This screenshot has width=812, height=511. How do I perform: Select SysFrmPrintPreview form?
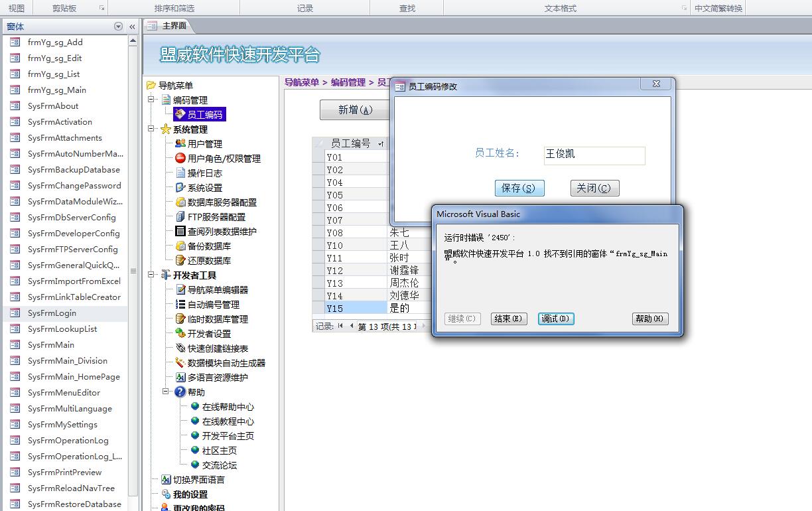tap(64, 472)
